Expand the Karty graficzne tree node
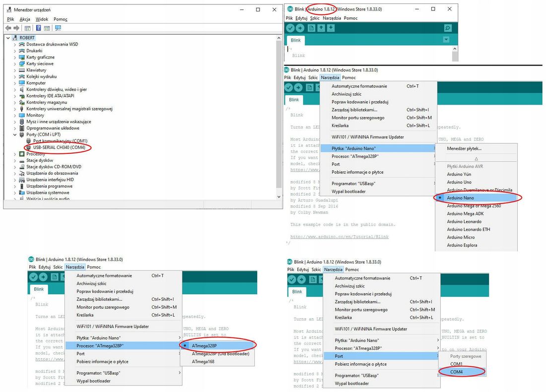Viewport: 546px width, 392px height. [14, 57]
